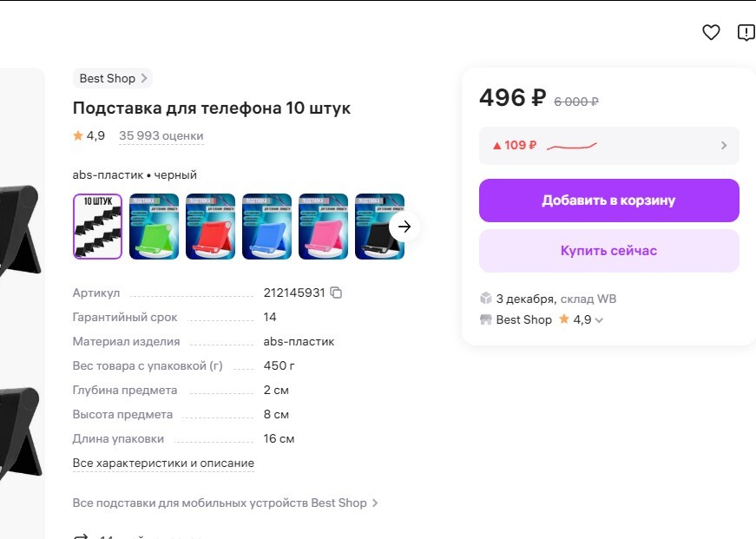
Task: Select the red stand color variant
Action: (x=210, y=227)
